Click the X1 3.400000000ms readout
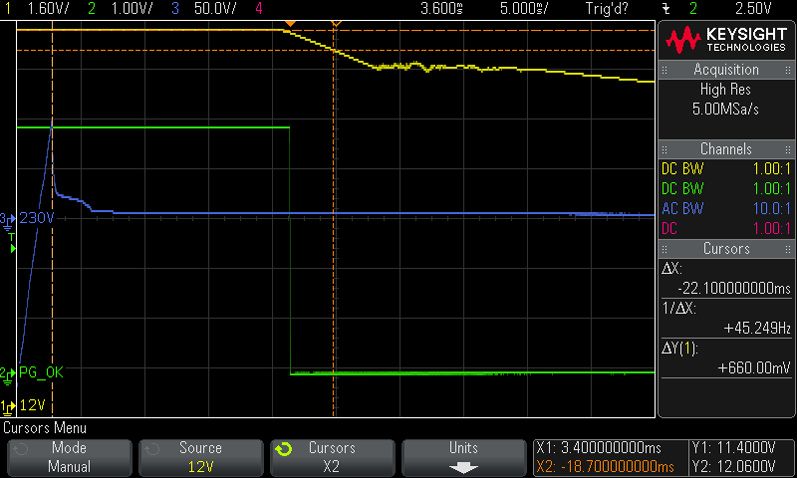 pos(599,448)
